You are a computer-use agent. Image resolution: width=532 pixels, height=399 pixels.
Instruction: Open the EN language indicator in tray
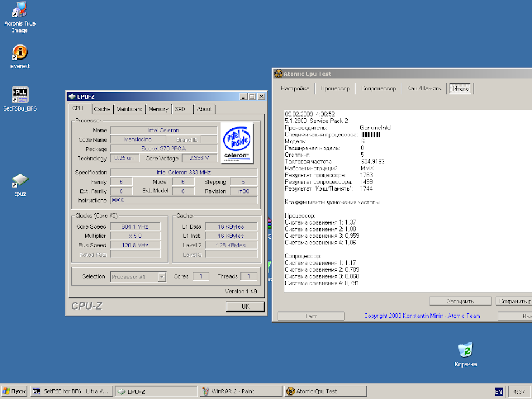tap(499, 391)
